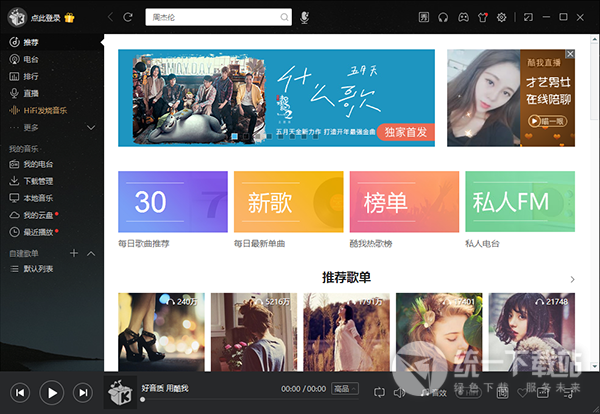
Task: Open 下载管理 in the sidebar
Action: [52, 181]
